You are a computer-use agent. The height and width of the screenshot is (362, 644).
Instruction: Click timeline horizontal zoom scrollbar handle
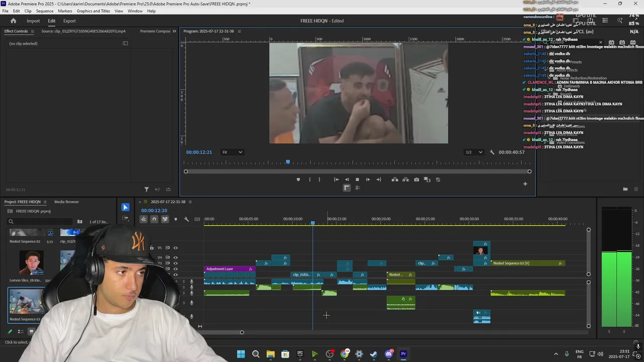point(242,332)
